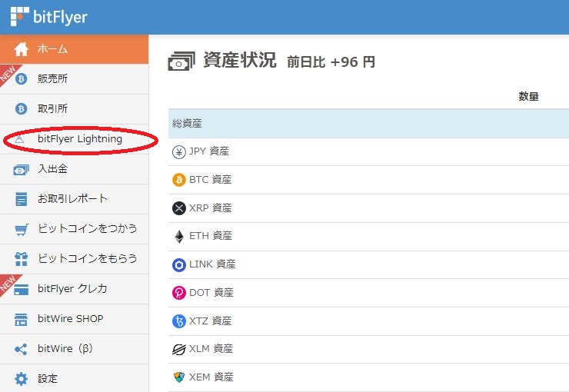
Task: Click the ETH diamond icon
Action: [179, 237]
